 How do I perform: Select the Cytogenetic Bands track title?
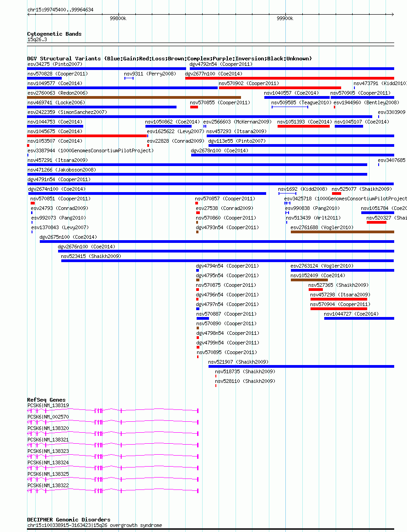54,34
